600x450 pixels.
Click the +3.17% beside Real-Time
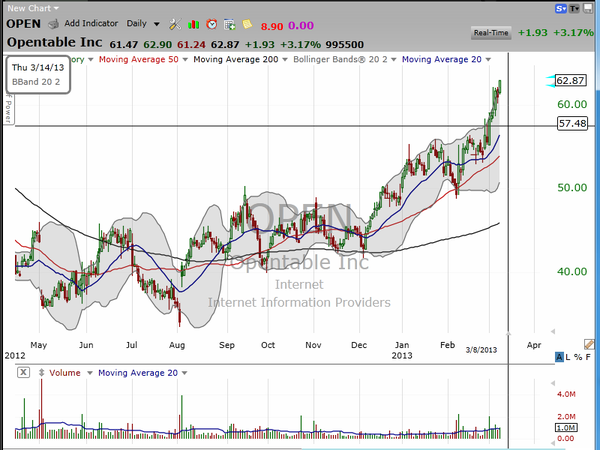[x=573, y=33]
